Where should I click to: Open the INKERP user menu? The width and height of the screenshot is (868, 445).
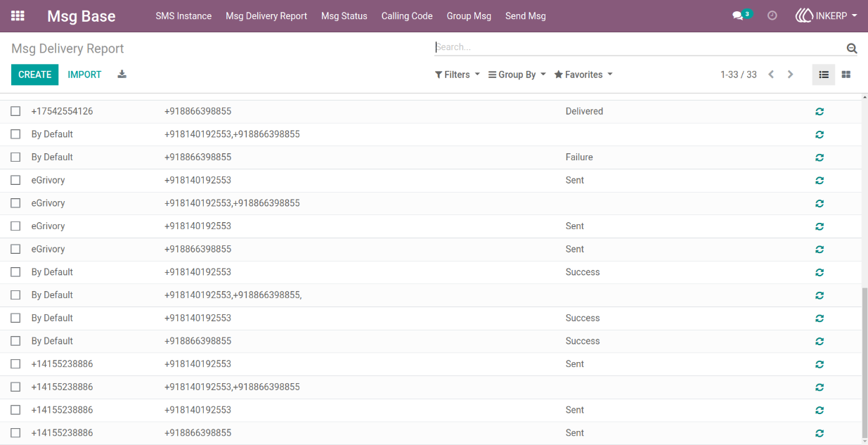[826, 15]
